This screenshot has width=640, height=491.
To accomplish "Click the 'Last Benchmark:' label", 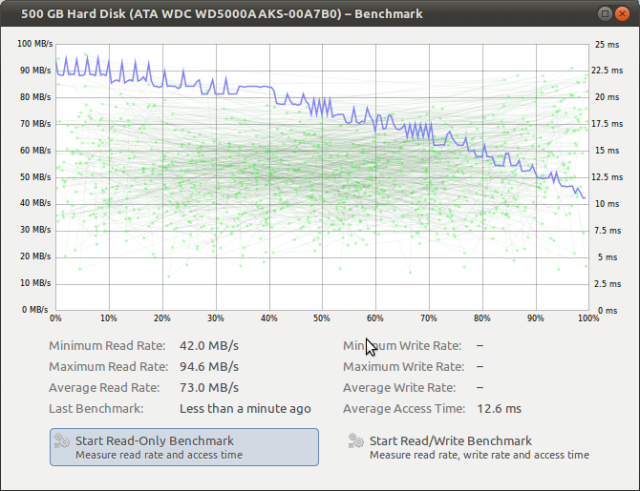I will (x=96, y=409).
